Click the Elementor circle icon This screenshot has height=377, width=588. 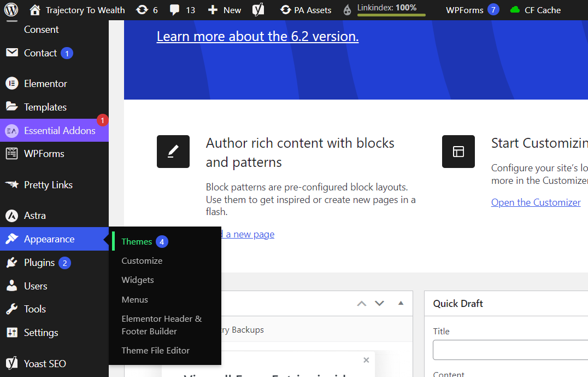coord(12,83)
